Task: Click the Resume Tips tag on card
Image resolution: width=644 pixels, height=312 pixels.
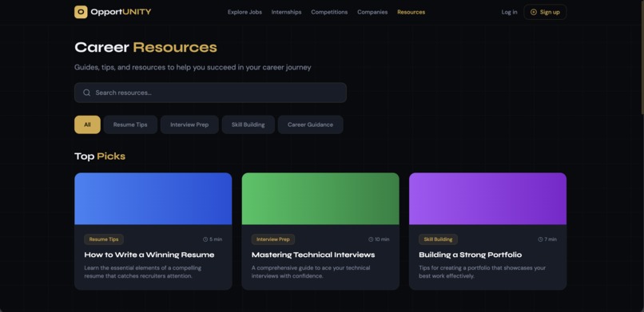Action: 104,239
